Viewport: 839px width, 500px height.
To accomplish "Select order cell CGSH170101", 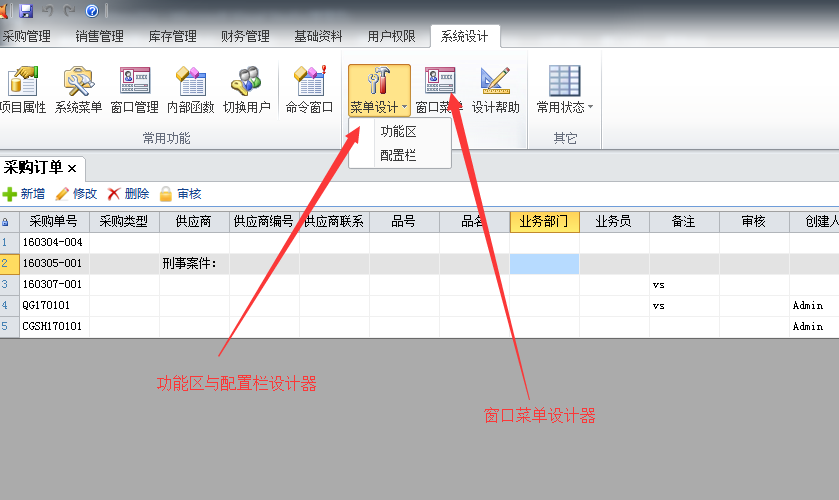I will [x=54, y=326].
